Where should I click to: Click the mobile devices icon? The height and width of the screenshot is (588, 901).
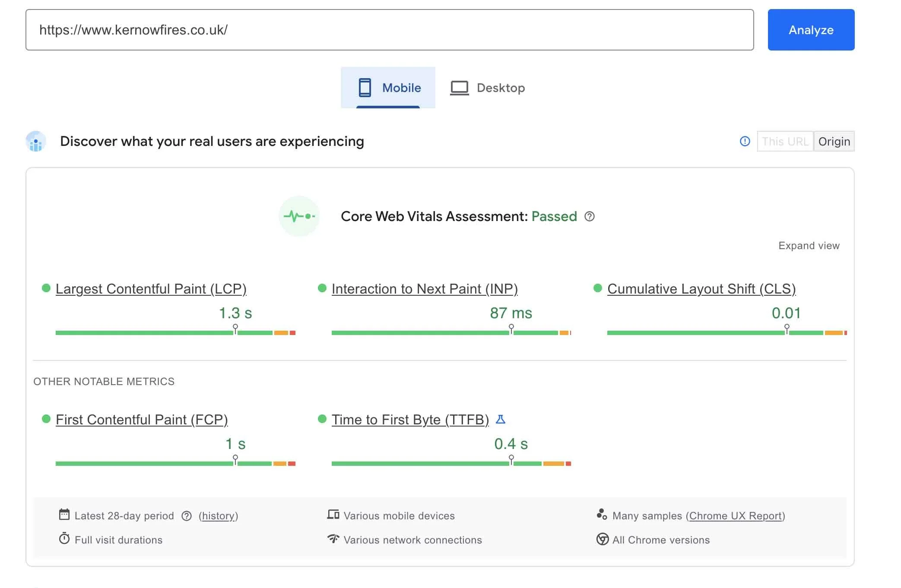pyautogui.click(x=333, y=515)
